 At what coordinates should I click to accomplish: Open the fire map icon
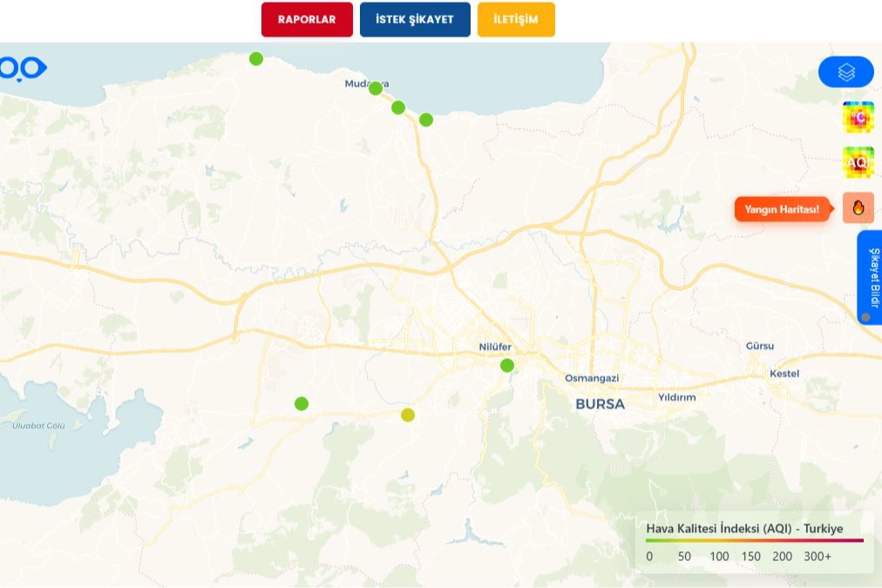click(x=858, y=208)
